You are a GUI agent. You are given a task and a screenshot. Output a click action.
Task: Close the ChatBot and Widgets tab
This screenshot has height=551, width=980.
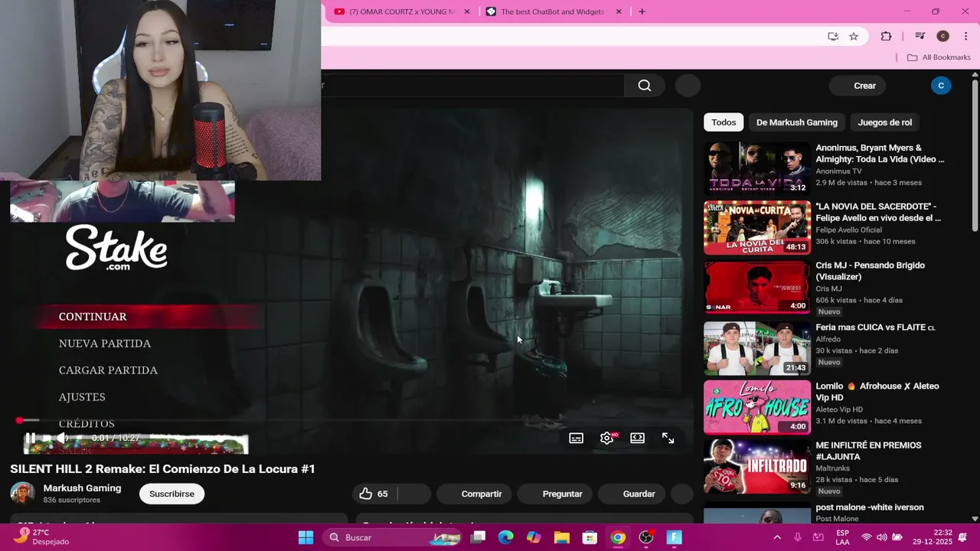(619, 11)
